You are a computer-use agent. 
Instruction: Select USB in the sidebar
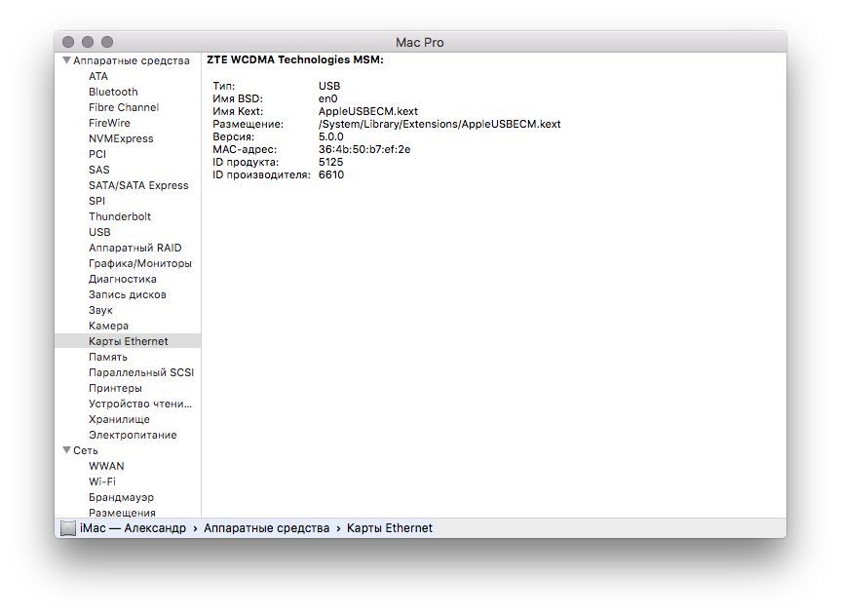(99, 232)
